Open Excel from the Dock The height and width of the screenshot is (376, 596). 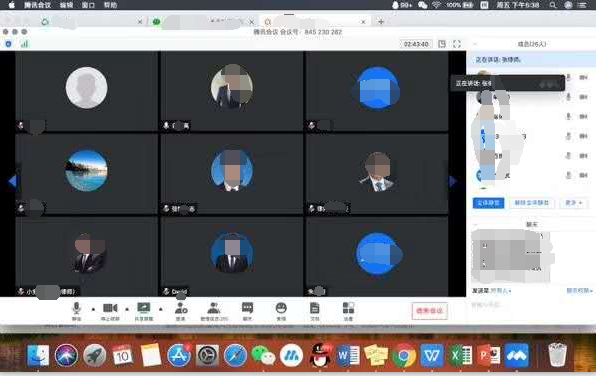[x=460, y=355]
